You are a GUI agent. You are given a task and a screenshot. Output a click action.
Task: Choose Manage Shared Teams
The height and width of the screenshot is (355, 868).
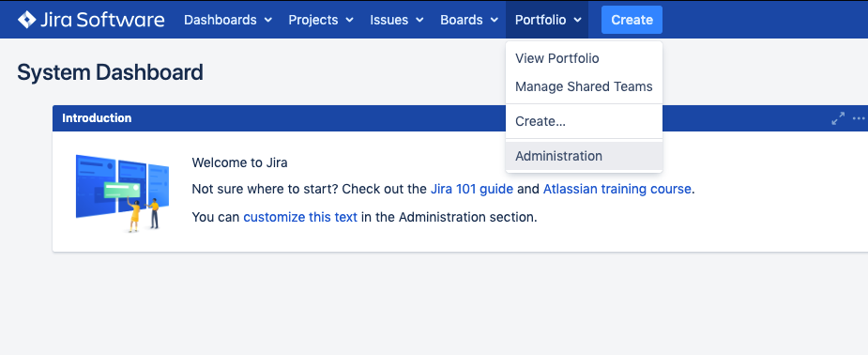coord(584,86)
